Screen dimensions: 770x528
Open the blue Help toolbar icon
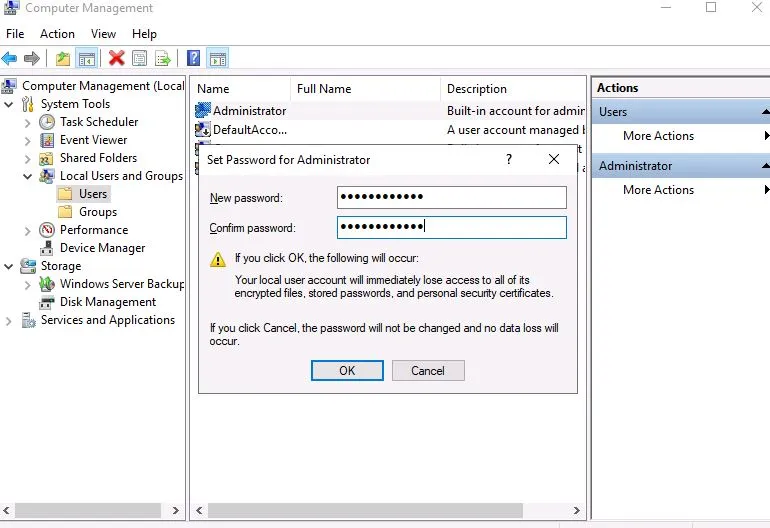pyautogui.click(x=193, y=58)
